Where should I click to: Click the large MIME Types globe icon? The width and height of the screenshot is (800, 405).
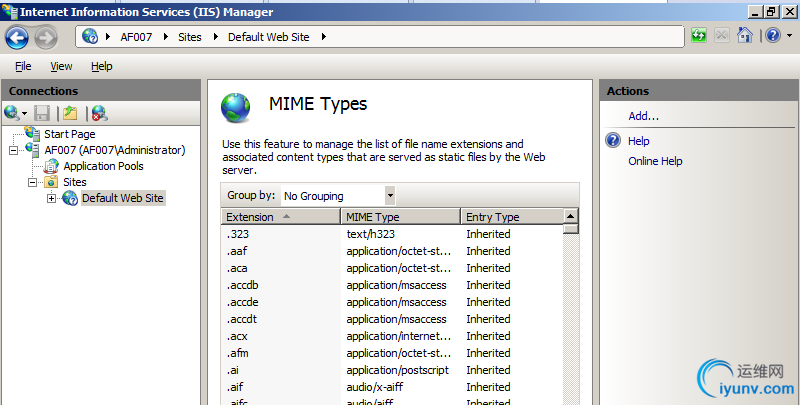(236, 108)
